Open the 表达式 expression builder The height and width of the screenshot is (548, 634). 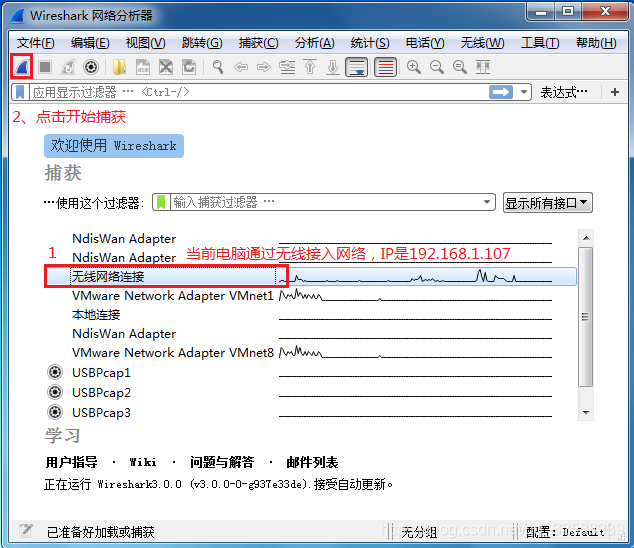pos(564,93)
